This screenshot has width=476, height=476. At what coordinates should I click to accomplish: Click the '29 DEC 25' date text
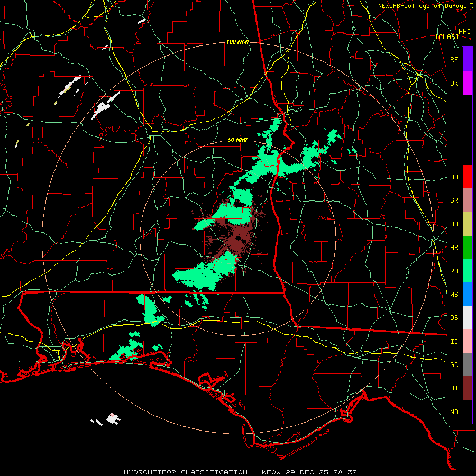click(307, 472)
